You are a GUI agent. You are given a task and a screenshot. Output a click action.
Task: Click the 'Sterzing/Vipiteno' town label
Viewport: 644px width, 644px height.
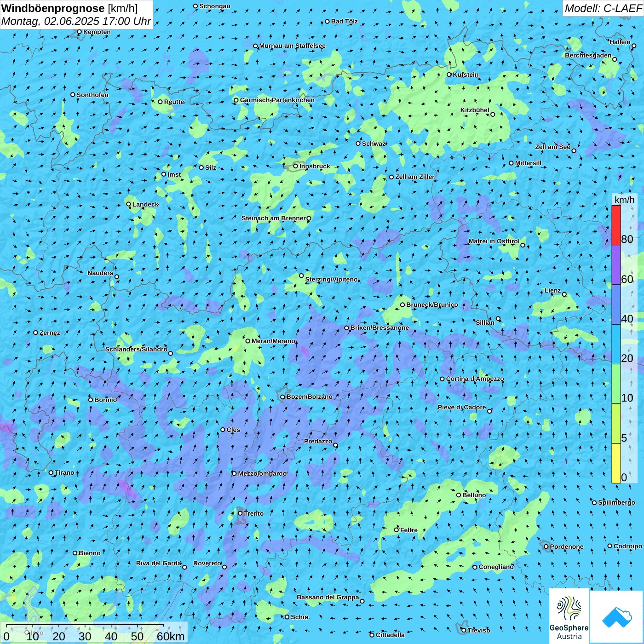[x=331, y=279]
